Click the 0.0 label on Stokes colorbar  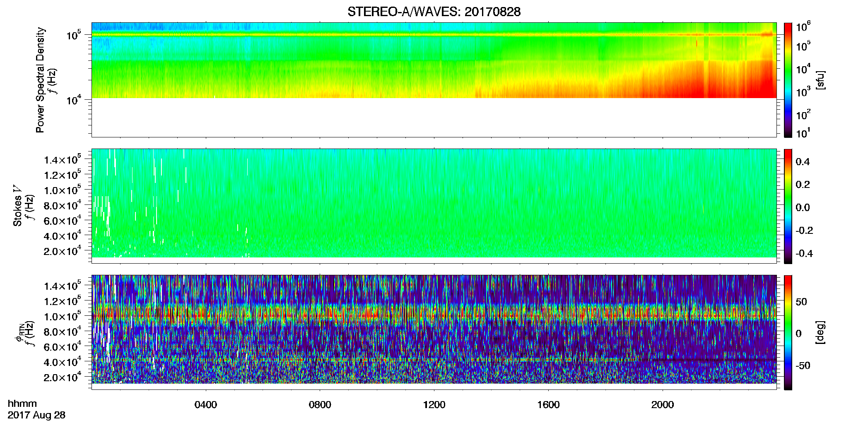pyautogui.click(x=803, y=207)
